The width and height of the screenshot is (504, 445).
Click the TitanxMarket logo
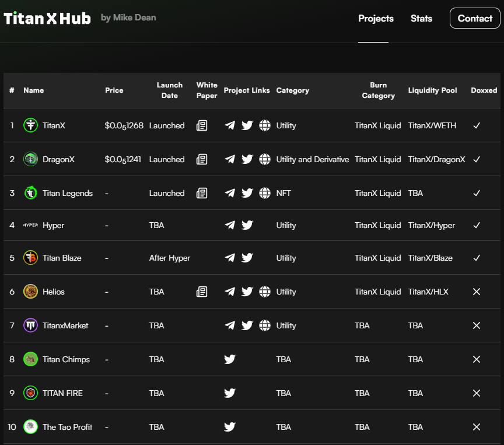click(30, 325)
